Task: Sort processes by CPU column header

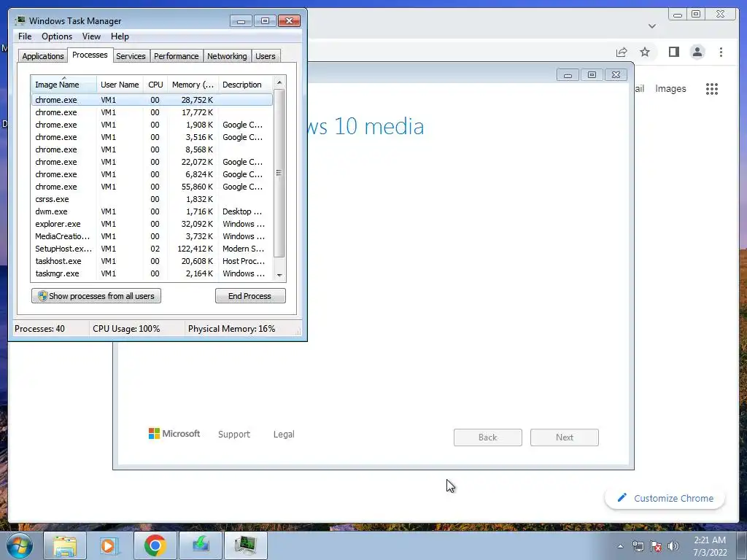Action: (155, 85)
